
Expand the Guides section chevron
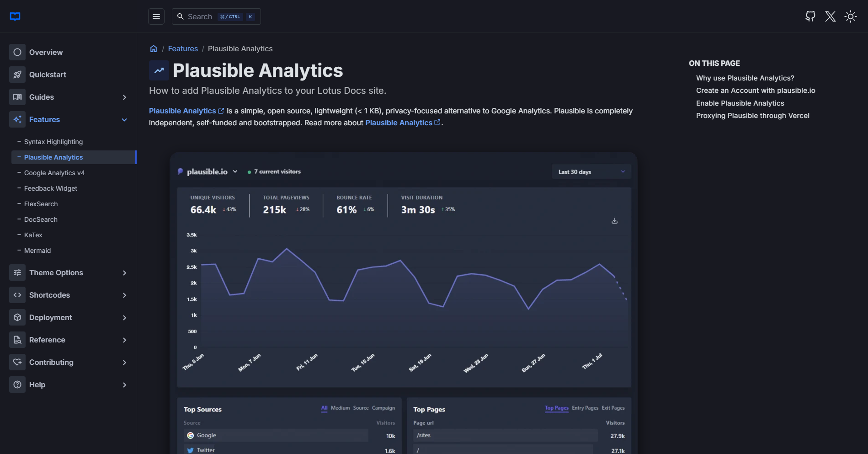coord(124,97)
